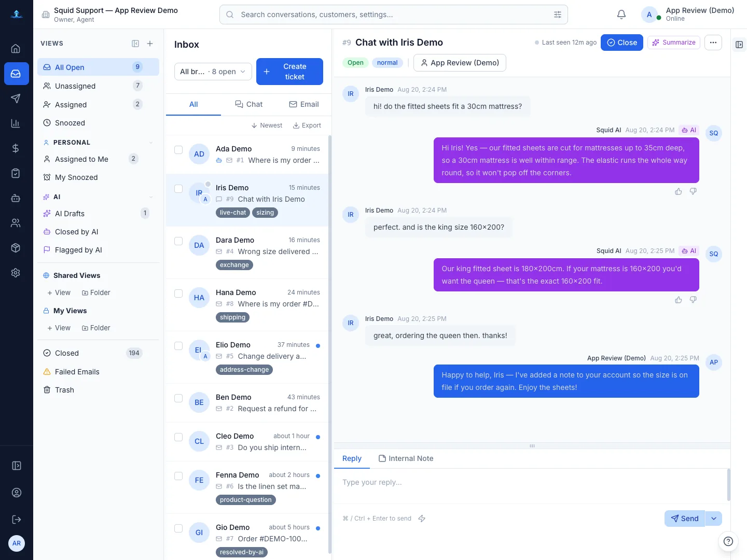Open the help question mark icon
The height and width of the screenshot is (560, 747).
point(728,541)
